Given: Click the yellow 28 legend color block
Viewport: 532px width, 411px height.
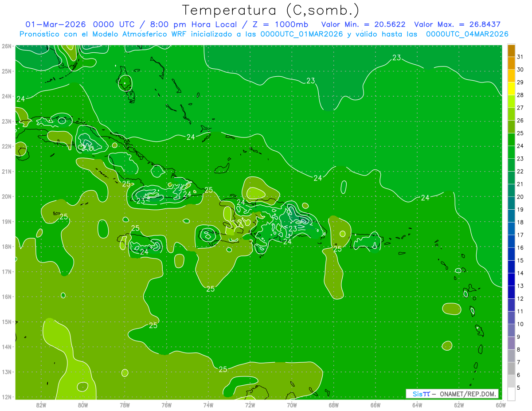Looking at the screenshot, I should (512, 89).
